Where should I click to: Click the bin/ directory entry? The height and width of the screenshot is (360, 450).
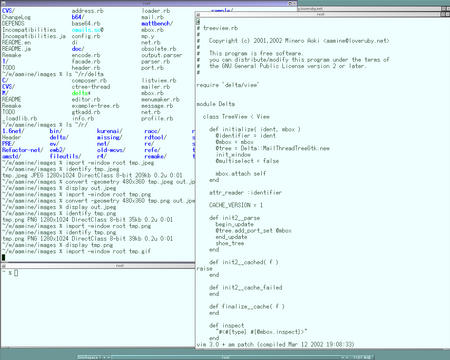click(x=56, y=131)
